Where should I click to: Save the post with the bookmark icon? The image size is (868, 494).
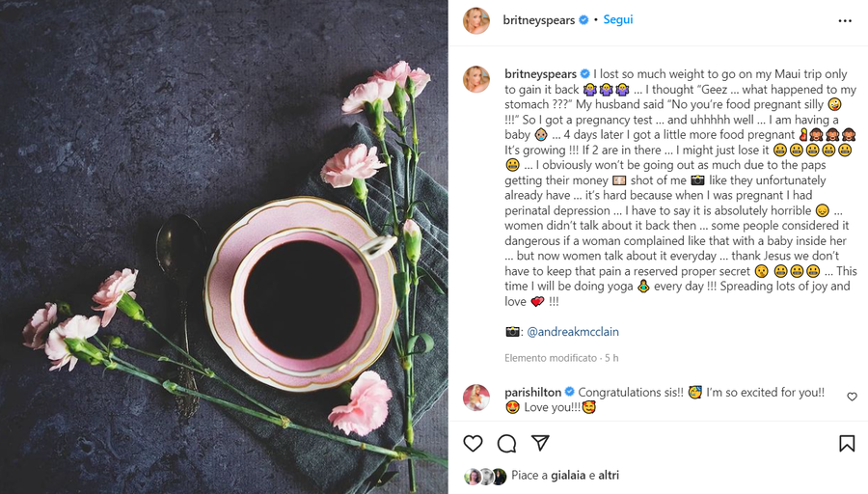pyautogui.click(x=846, y=444)
